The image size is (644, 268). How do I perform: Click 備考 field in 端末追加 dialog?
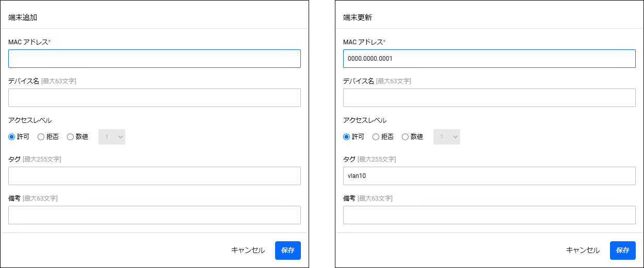coord(155,215)
